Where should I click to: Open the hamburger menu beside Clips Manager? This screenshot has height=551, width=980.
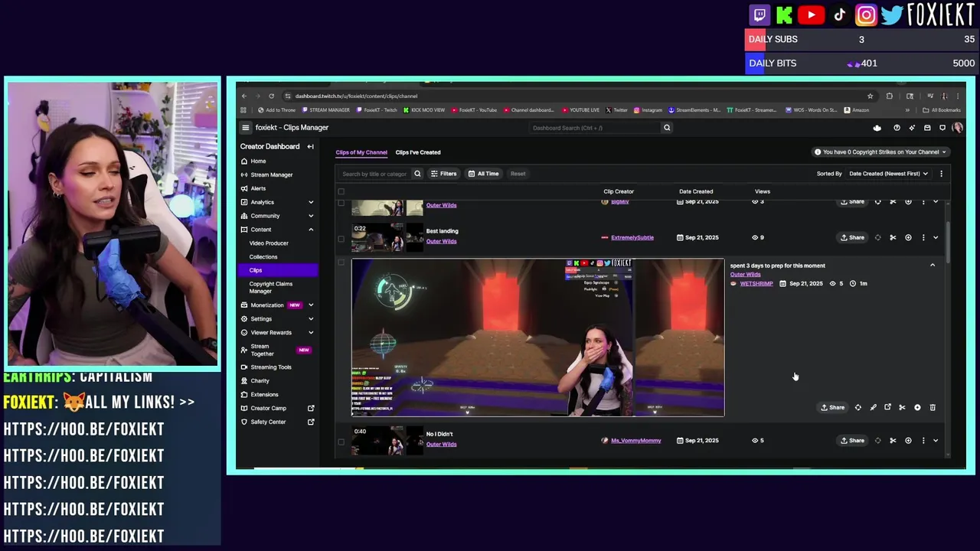[x=245, y=128]
